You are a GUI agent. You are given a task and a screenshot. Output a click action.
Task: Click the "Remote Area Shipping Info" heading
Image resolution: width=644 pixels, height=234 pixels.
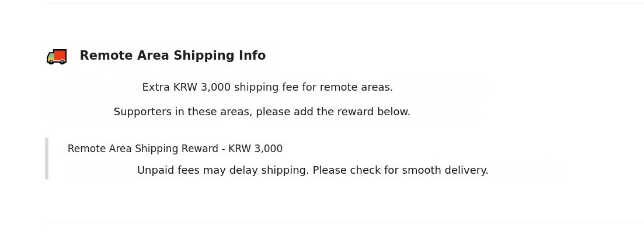[x=172, y=56]
